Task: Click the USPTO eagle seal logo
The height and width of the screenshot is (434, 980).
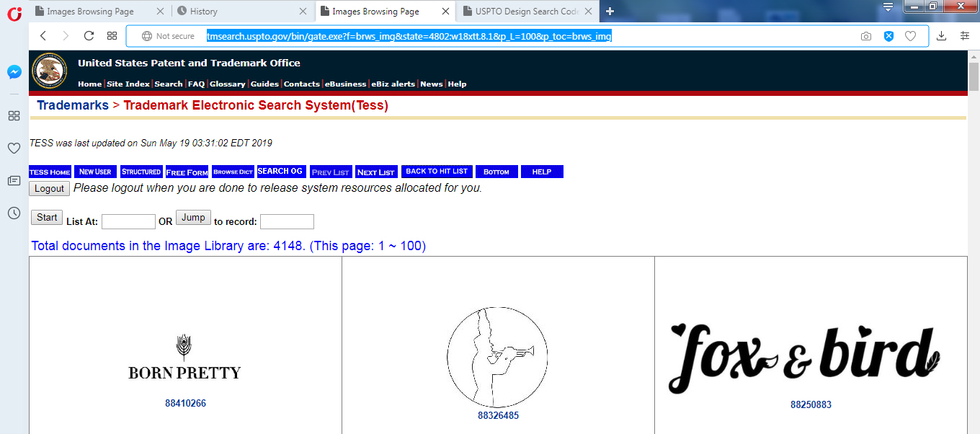Action: coord(50,71)
